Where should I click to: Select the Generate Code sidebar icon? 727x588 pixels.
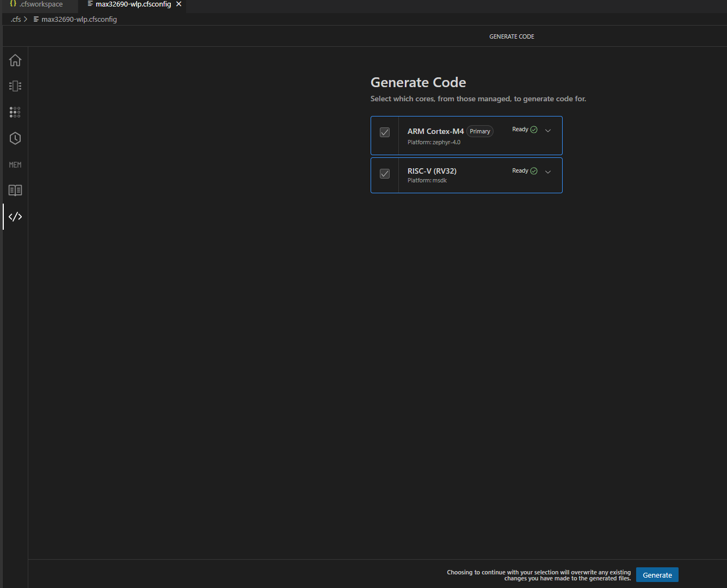click(x=15, y=216)
